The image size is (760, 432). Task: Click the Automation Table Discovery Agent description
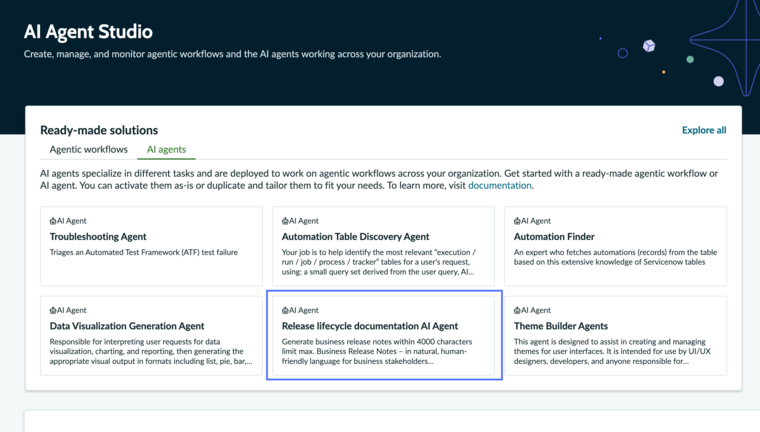[x=379, y=262]
